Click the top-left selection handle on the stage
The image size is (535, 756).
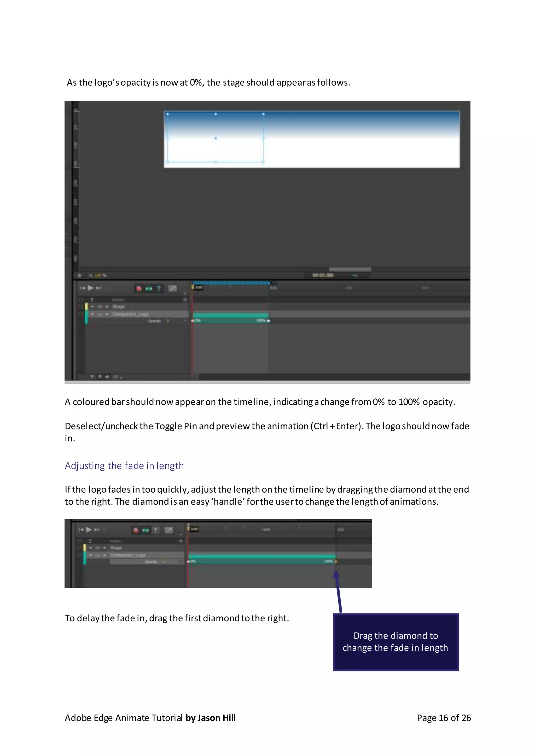pos(168,114)
